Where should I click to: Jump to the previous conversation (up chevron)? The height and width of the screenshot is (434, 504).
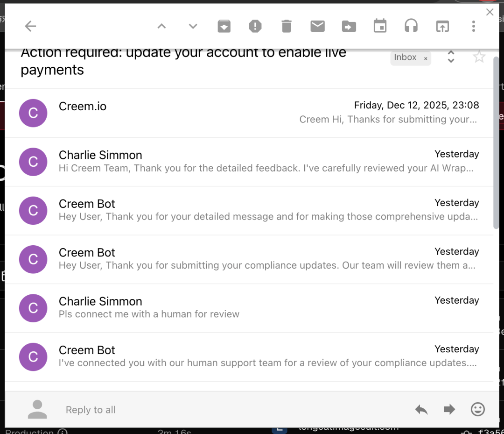161,26
